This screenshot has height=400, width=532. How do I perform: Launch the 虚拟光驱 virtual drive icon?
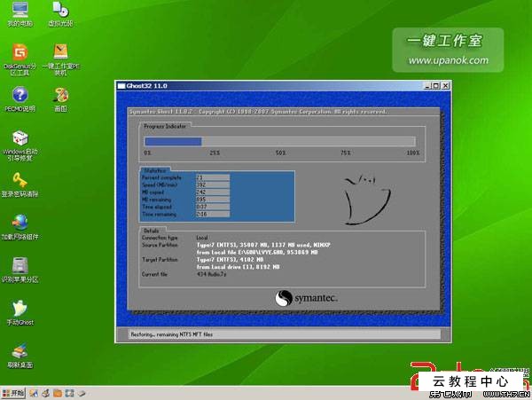(x=60, y=11)
